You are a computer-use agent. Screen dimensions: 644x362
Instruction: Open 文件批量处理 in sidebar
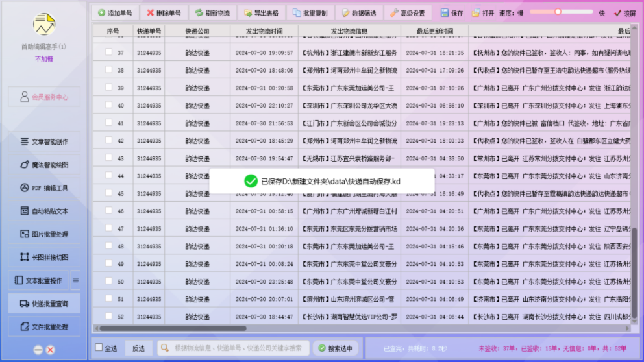click(x=44, y=327)
